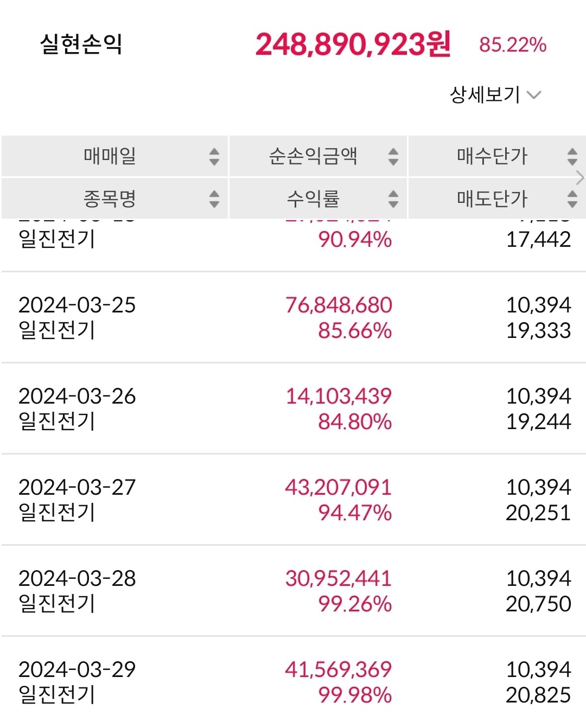
Task: Click the sort arrows on 매매일 column
Action: 214,157
